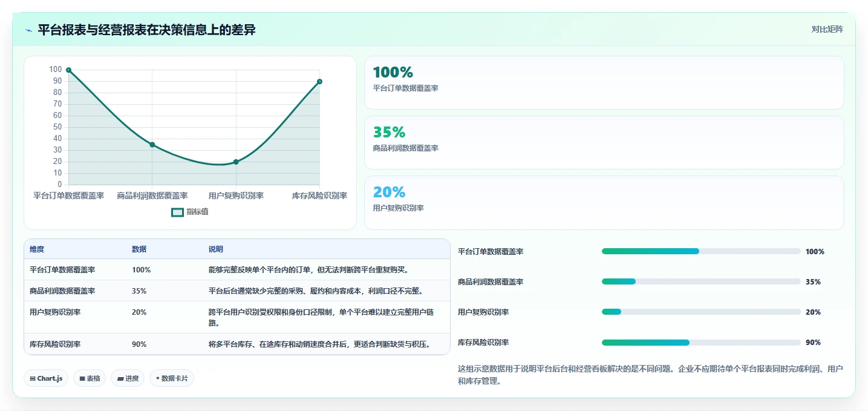Click the 平台订单数据覆盖率 progress label
868x411 pixels.
(491, 251)
